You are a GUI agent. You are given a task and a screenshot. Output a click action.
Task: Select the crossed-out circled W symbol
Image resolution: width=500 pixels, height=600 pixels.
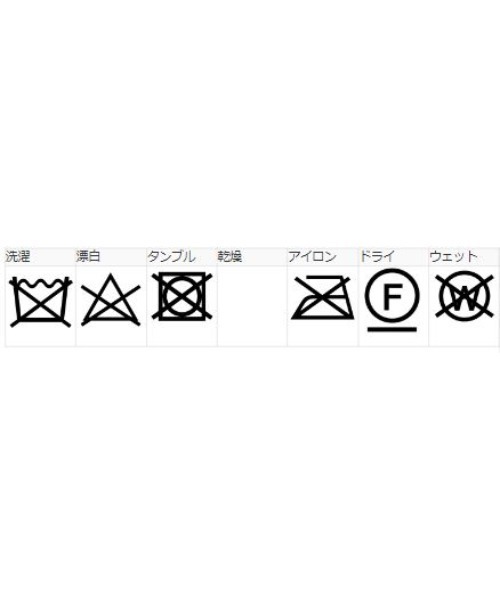[464, 295]
